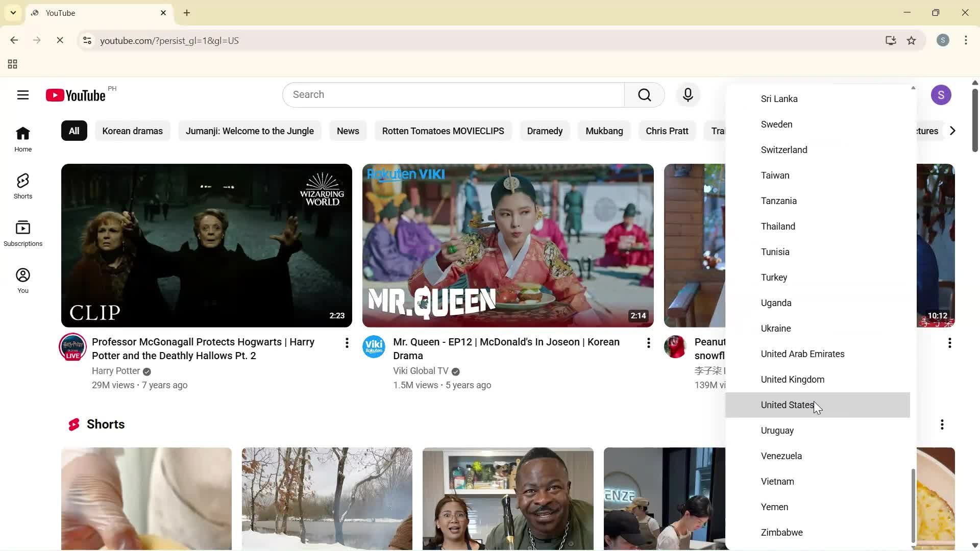
Task: Open the Viki Global TV channel link
Action: pos(420,371)
